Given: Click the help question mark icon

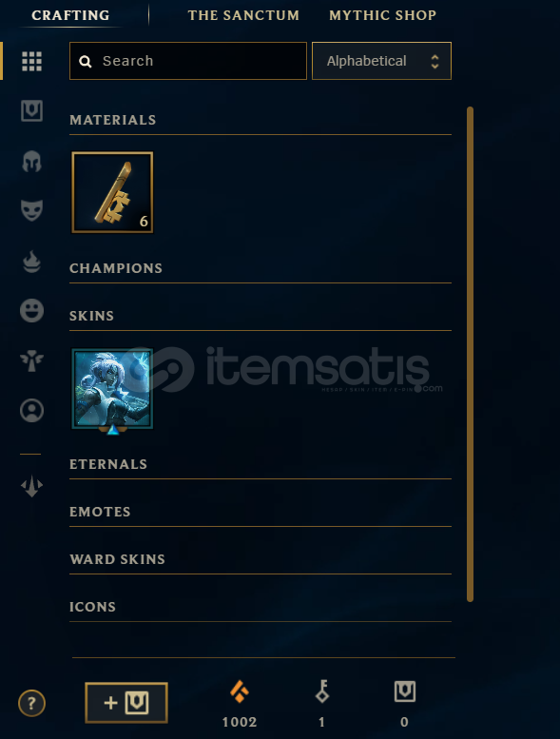Looking at the screenshot, I should pos(31,703).
